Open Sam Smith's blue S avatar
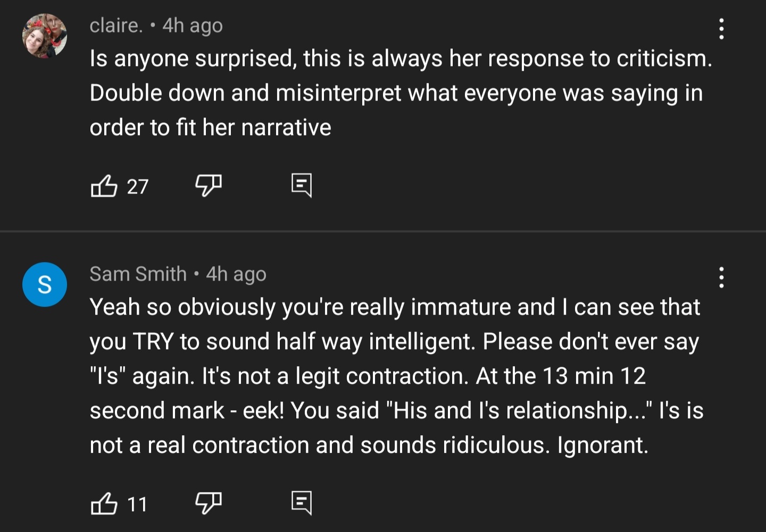 pos(45,284)
